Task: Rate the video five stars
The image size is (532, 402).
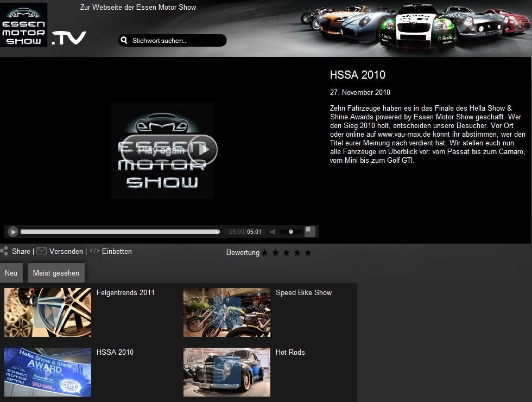Action: tap(308, 253)
